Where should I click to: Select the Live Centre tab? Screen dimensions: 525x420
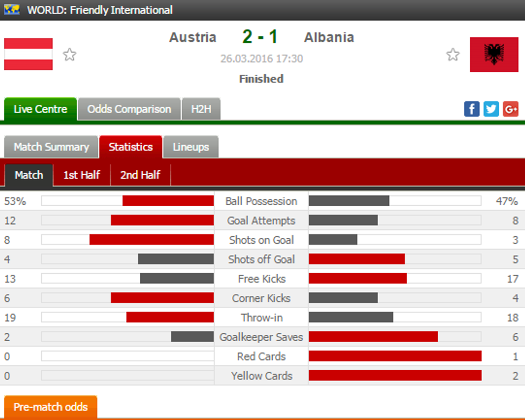(40, 109)
